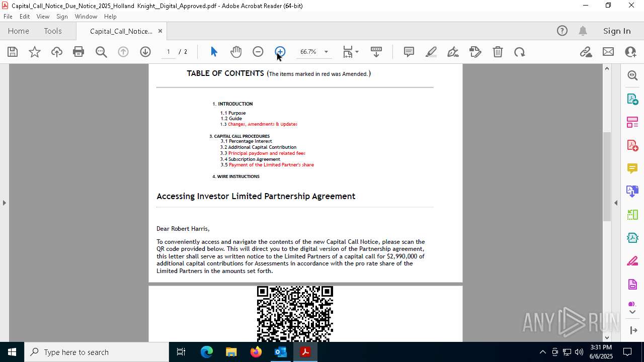Open the zoom level dropdown
This screenshot has width=644, height=362.
(x=326, y=52)
